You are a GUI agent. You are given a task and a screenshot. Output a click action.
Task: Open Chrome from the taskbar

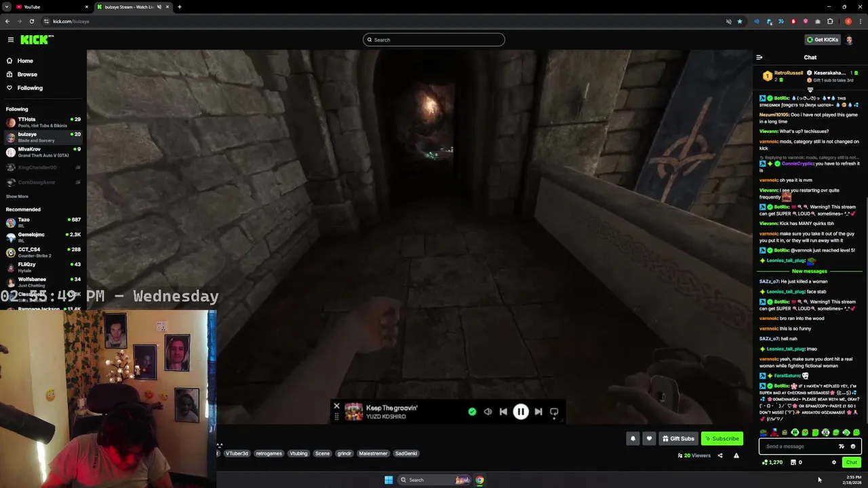pyautogui.click(x=479, y=480)
